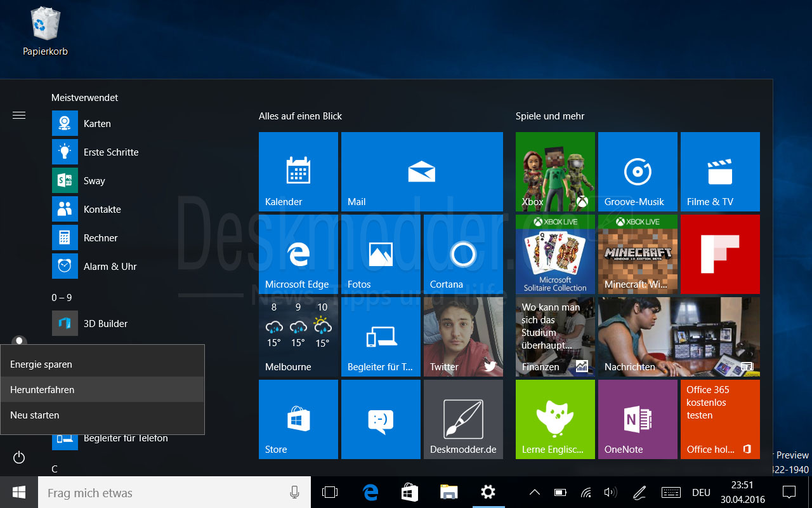The width and height of the screenshot is (812, 508).
Task: Show hidden tray icons chevron
Action: [535, 492]
